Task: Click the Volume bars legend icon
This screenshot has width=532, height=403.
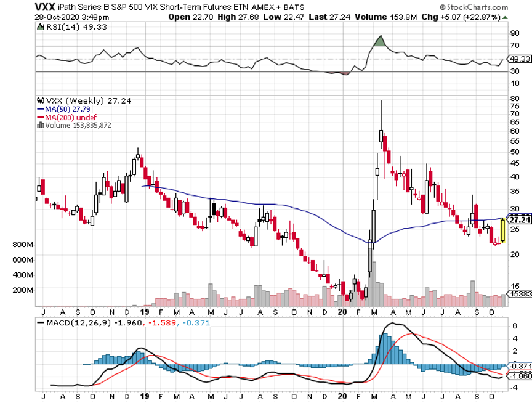Action: pyautogui.click(x=41, y=125)
